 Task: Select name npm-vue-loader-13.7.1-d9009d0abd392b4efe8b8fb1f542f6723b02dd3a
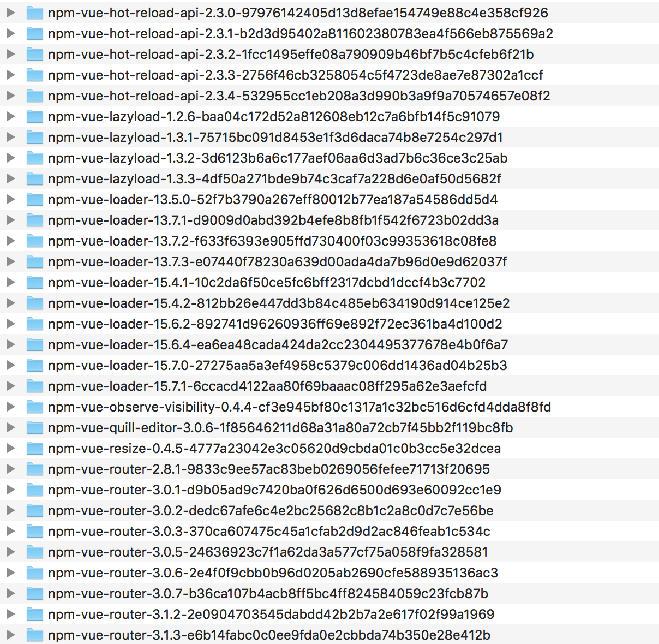[x=273, y=220]
